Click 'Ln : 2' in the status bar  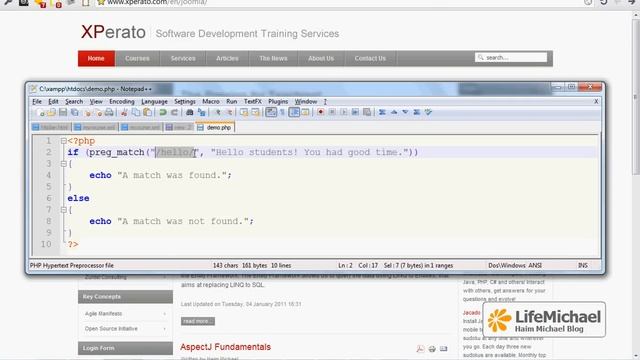click(x=345, y=266)
